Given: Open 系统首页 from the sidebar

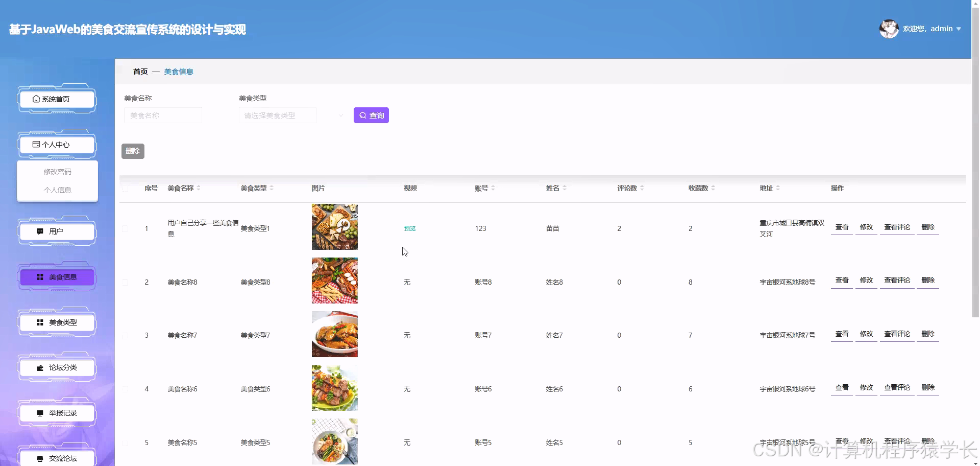Looking at the screenshot, I should tap(57, 99).
